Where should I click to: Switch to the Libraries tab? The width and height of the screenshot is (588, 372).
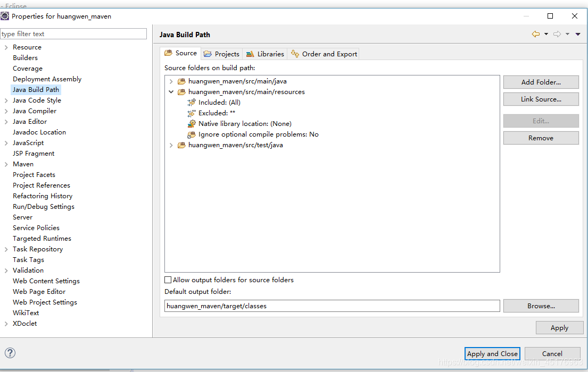point(265,54)
